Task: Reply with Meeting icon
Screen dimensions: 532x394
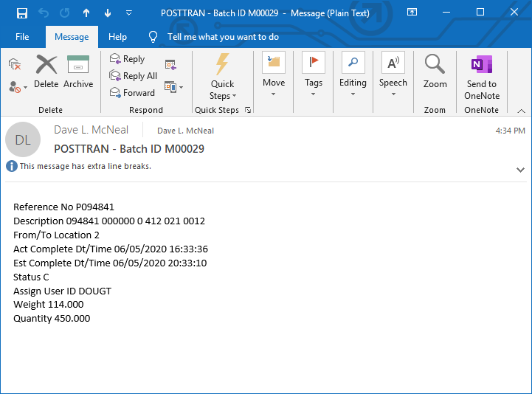Action: point(170,64)
